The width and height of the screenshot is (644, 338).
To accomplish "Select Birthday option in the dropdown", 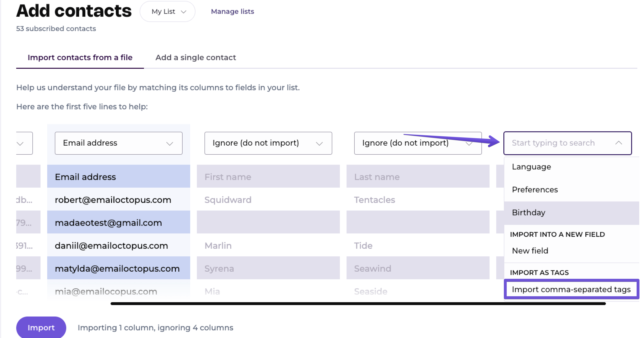I will point(528,213).
